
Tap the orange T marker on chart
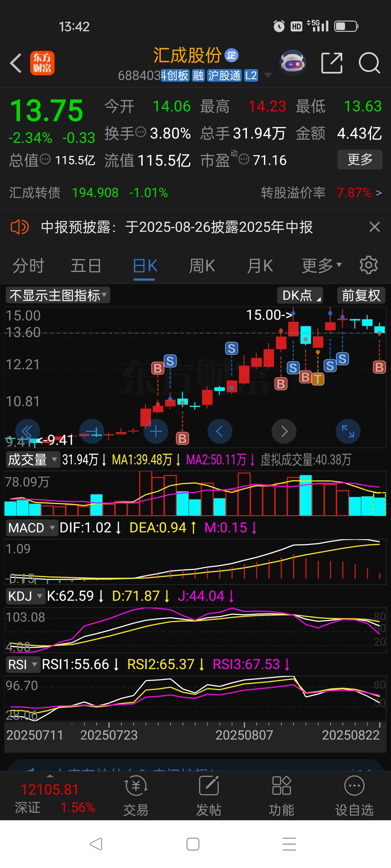tap(318, 379)
